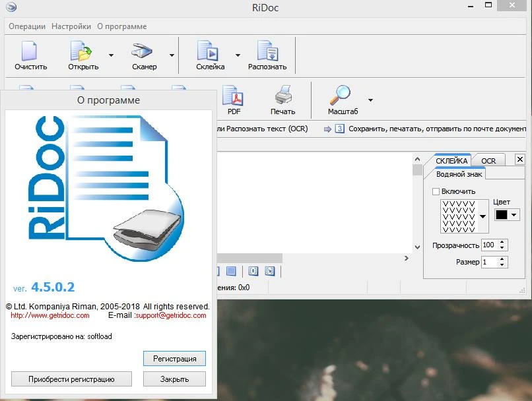Select the Масштаб magnifier icon
Viewport: 532px width, 401px height.
coord(340,95)
